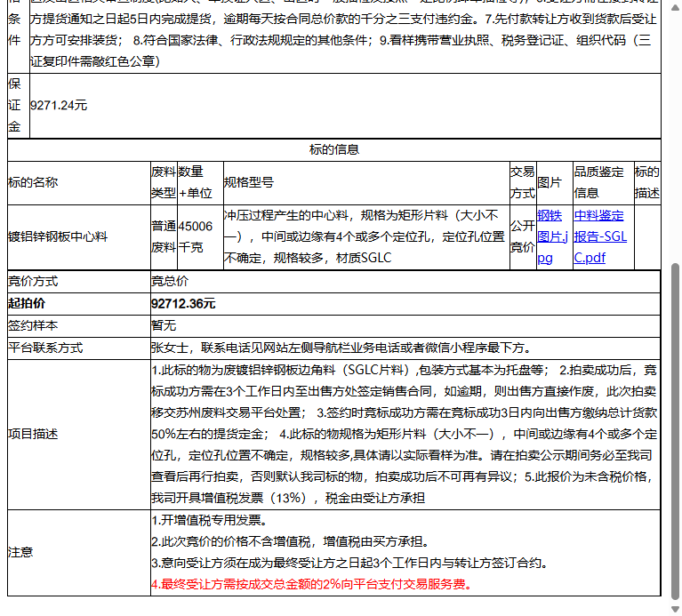
Task: Click the spec text starting 冲压过程产生的中心料
Action: click(365, 237)
